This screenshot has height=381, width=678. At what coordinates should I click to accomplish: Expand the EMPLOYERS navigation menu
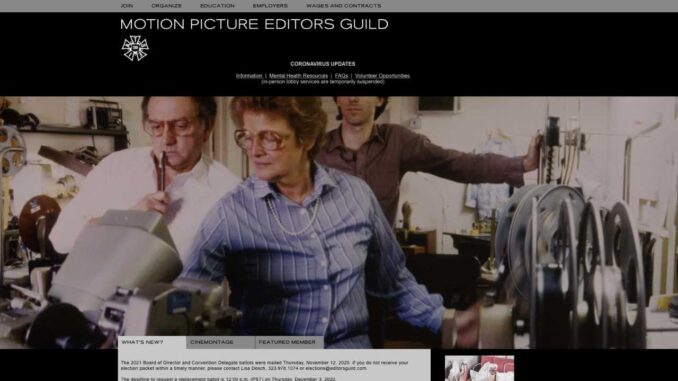(x=270, y=6)
